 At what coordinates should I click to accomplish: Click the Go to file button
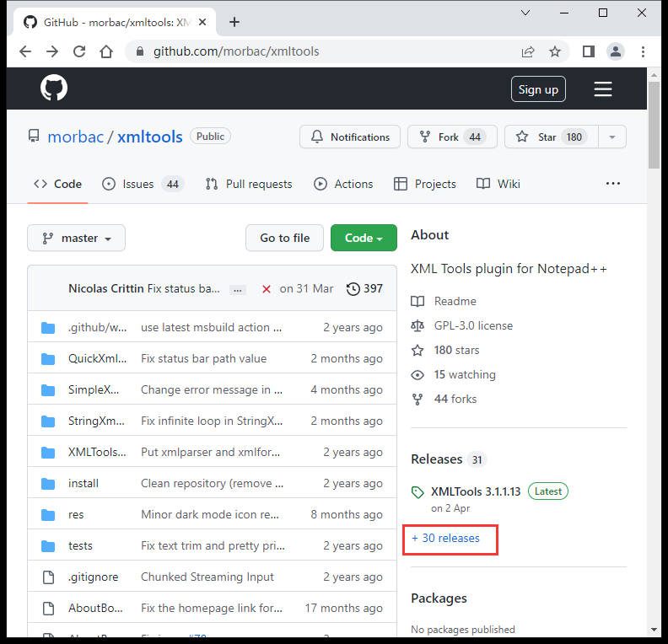tap(284, 238)
